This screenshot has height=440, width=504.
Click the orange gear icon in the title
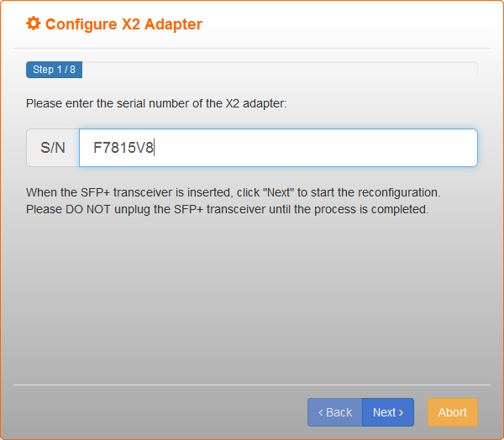[x=34, y=24]
